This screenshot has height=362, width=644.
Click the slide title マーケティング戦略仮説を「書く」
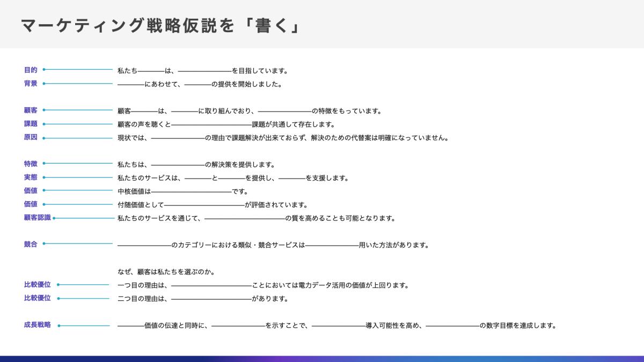point(160,25)
